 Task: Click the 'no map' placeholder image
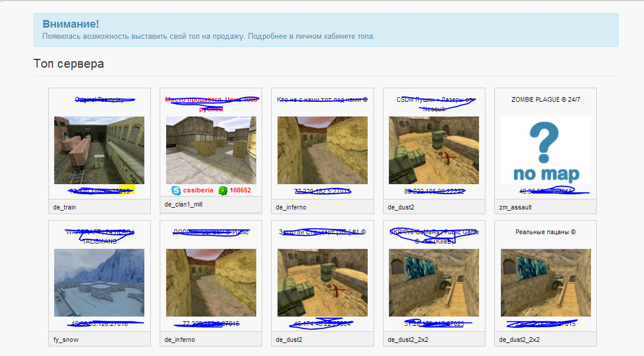click(x=546, y=150)
